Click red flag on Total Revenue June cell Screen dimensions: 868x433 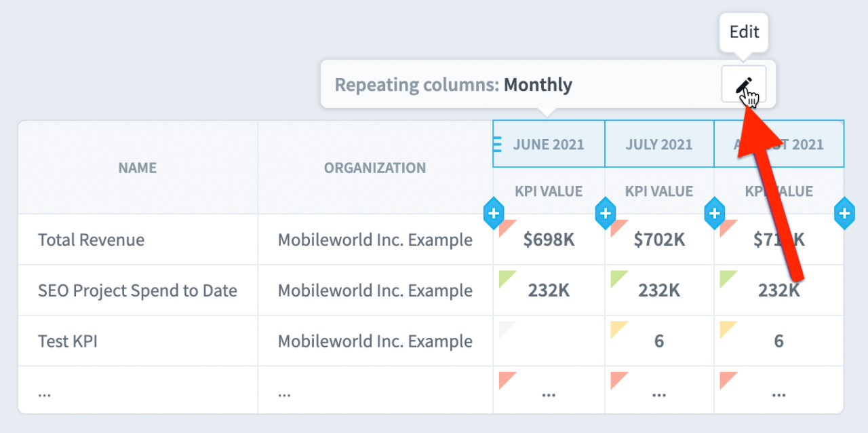coord(508,228)
